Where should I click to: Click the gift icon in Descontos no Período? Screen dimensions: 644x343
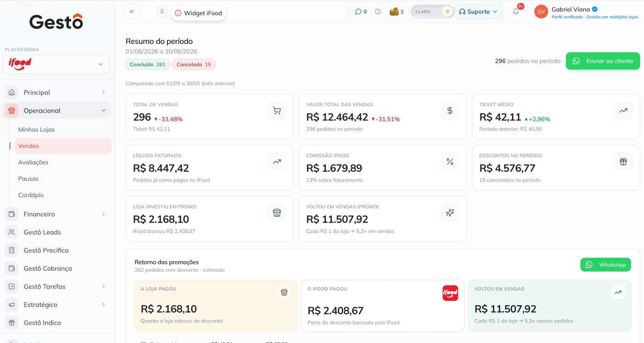623,161
